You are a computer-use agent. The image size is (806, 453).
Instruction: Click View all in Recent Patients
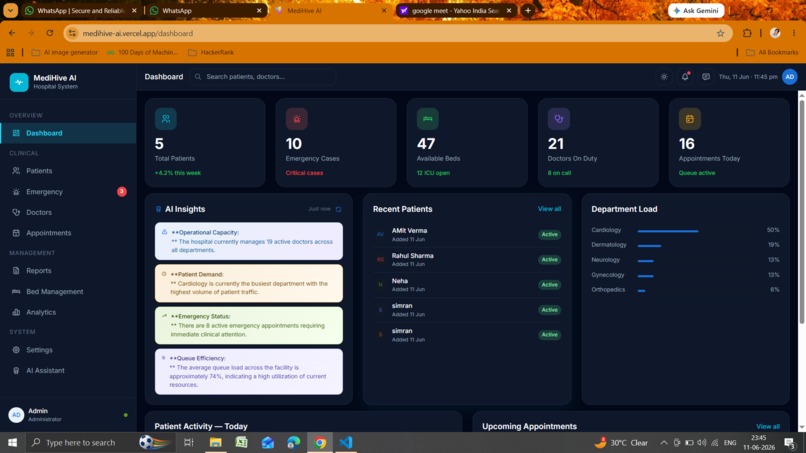pos(549,209)
